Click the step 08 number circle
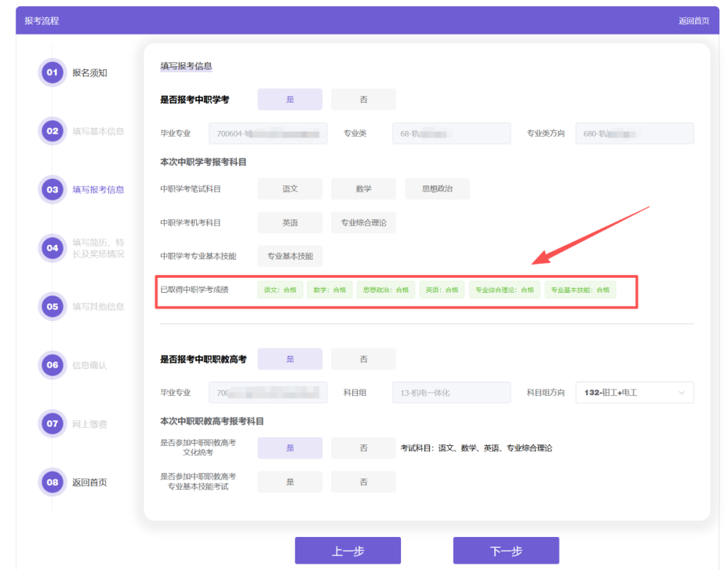728x570 pixels. click(52, 482)
